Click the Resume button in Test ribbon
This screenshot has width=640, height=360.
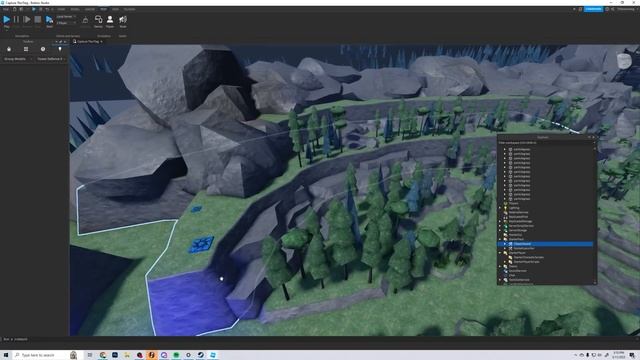[27, 20]
